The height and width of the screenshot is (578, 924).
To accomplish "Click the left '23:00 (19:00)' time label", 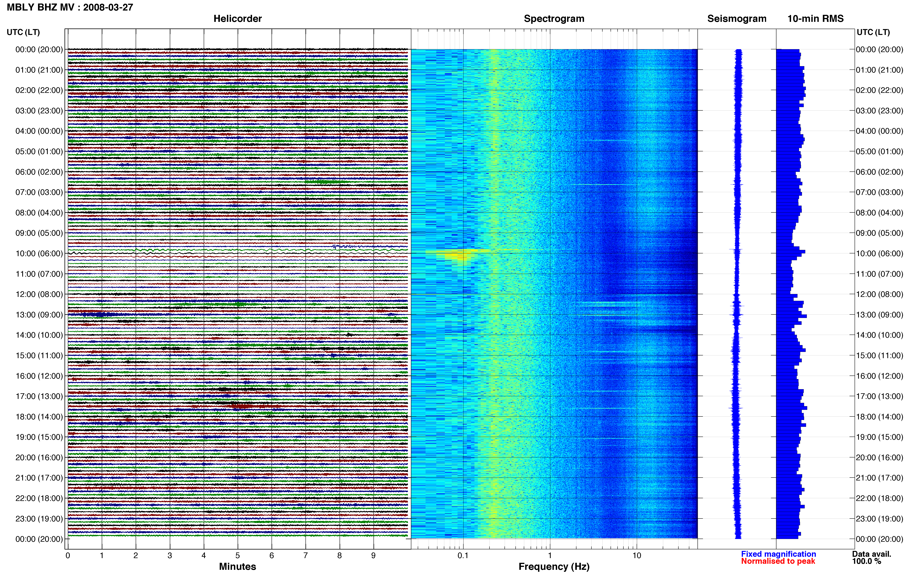I will (x=39, y=519).
